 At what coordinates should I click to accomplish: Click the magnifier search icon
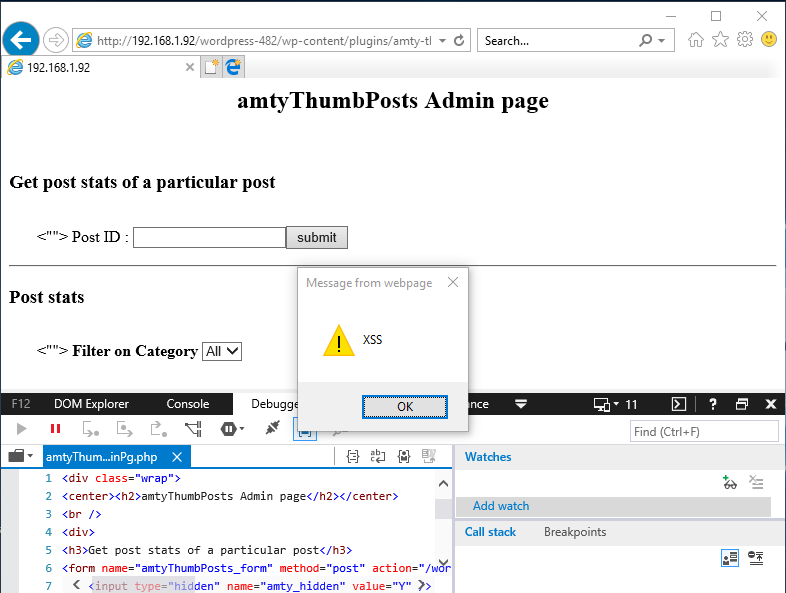coord(646,40)
